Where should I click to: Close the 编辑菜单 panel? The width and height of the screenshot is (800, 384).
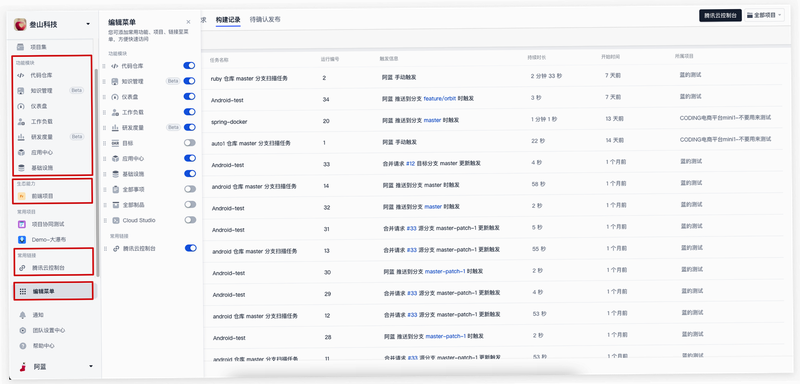[188, 22]
